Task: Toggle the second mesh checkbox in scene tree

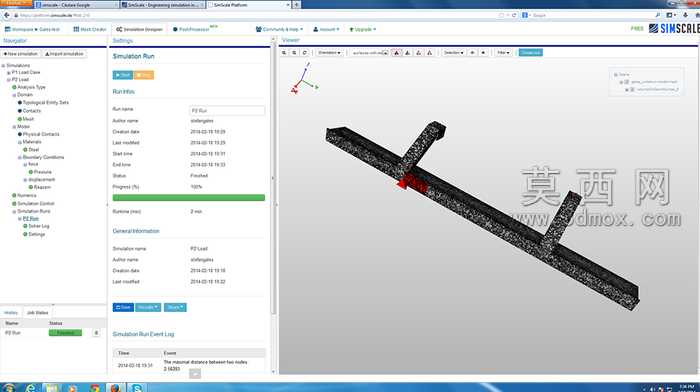Action: (x=632, y=89)
